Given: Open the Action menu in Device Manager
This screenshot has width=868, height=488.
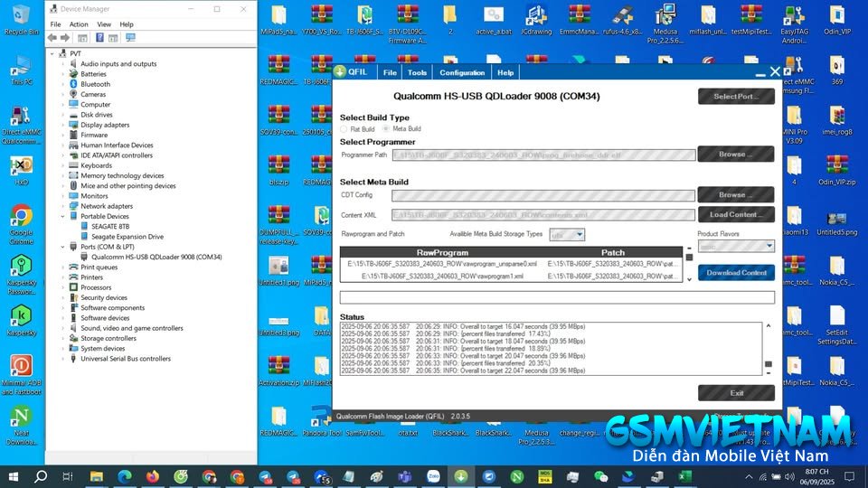Looking at the screenshot, I should pos(79,24).
